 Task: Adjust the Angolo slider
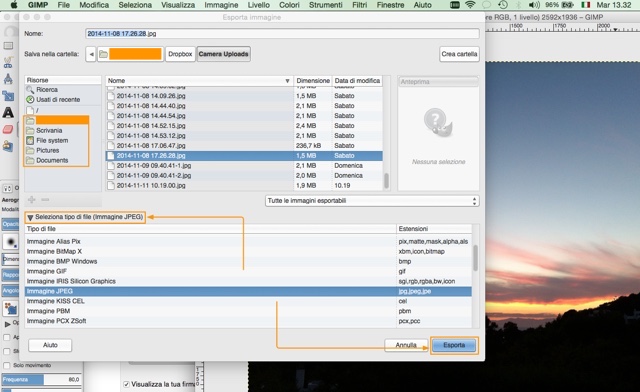coord(10,290)
